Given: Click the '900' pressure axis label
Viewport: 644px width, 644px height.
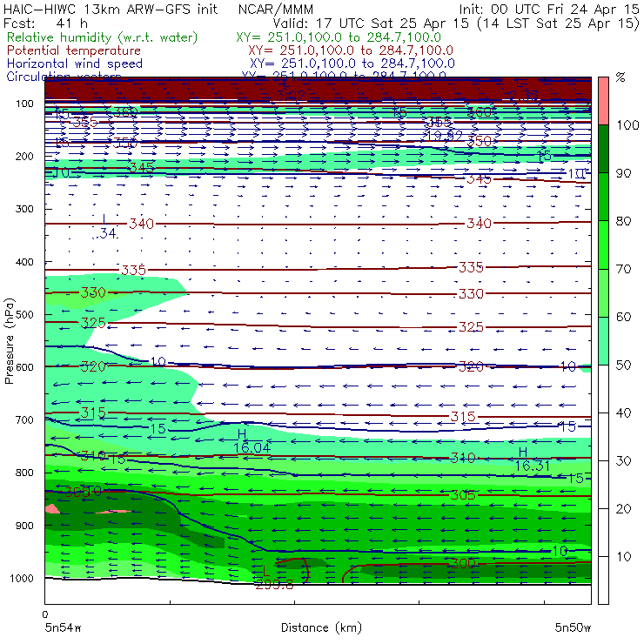Looking at the screenshot, I should (x=24, y=526).
